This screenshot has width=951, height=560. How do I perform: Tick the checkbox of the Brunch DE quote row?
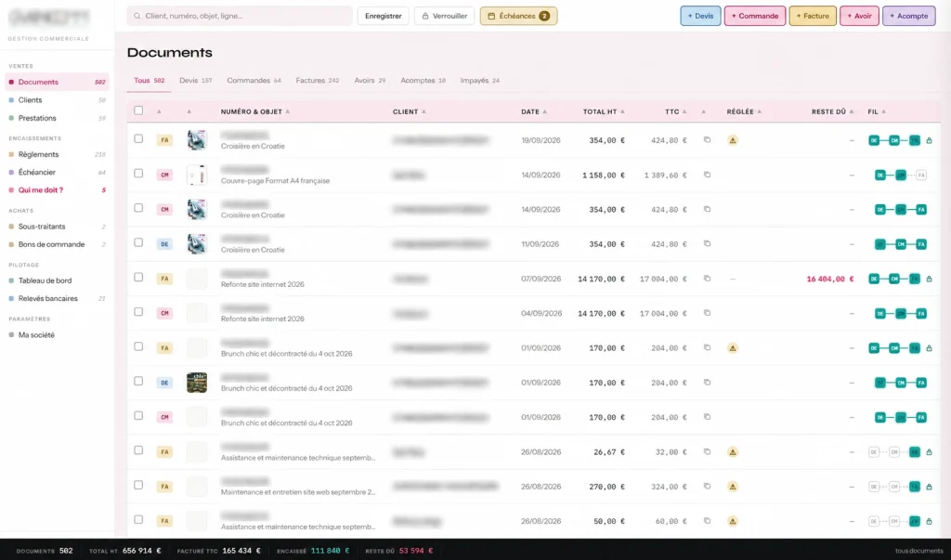click(138, 381)
